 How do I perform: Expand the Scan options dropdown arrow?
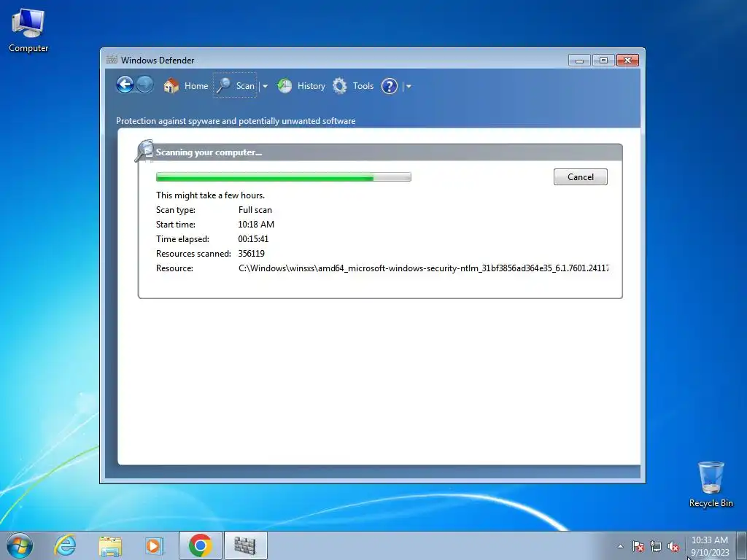[x=266, y=86]
